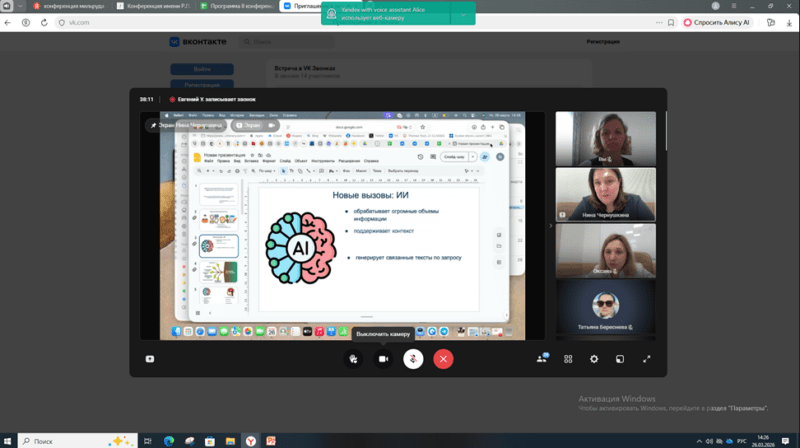The image size is (800, 448).
Task: Click the screen share icon at bottom left
Action: pos(150,358)
